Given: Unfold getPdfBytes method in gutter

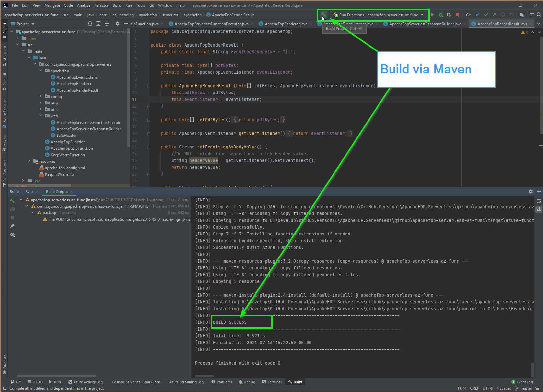Looking at the screenshot, I should click(149, 120).
